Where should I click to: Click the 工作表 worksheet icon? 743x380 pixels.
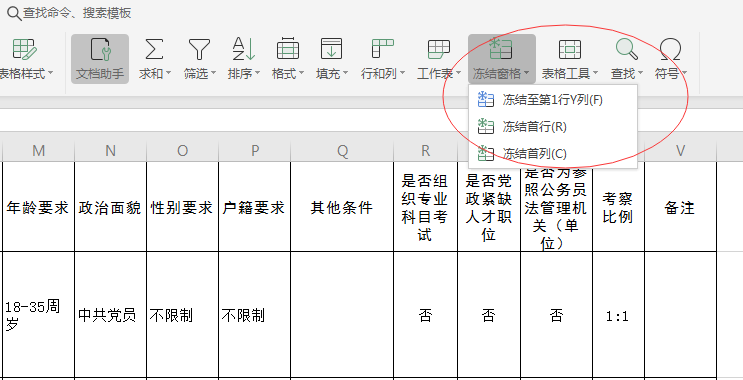point(439,49)
